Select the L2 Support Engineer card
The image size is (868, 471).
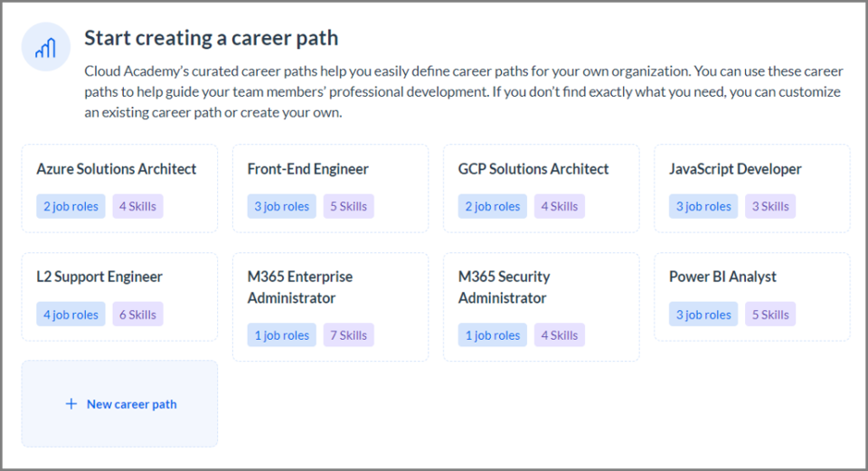coord(119,297)
